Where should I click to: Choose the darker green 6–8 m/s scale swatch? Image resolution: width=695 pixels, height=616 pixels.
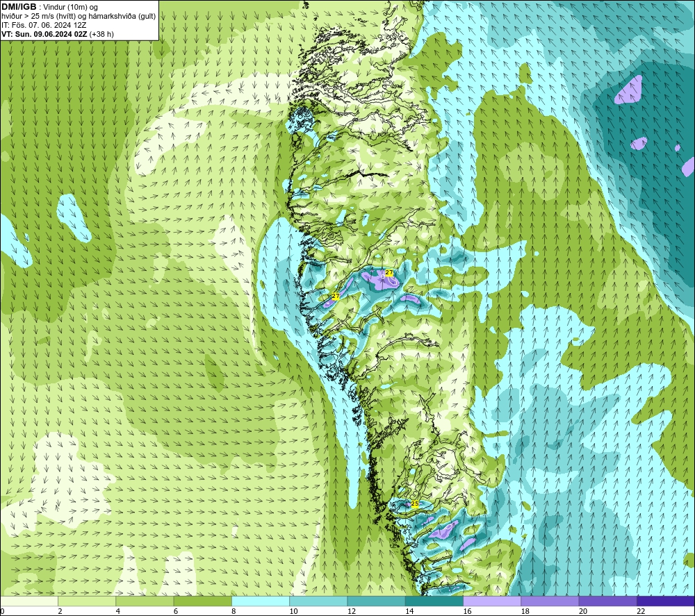tap(202, 601)
